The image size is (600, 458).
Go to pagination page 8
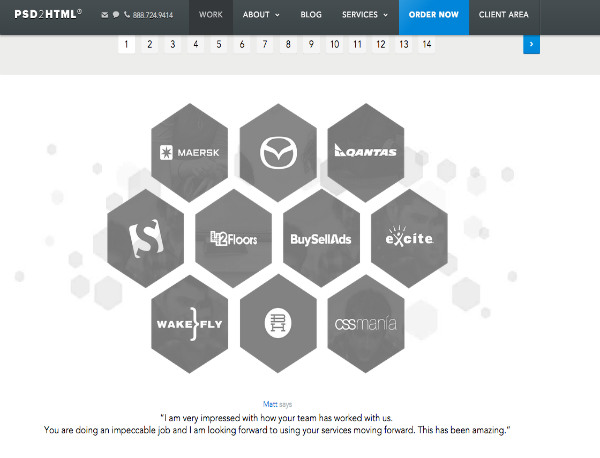288,44
